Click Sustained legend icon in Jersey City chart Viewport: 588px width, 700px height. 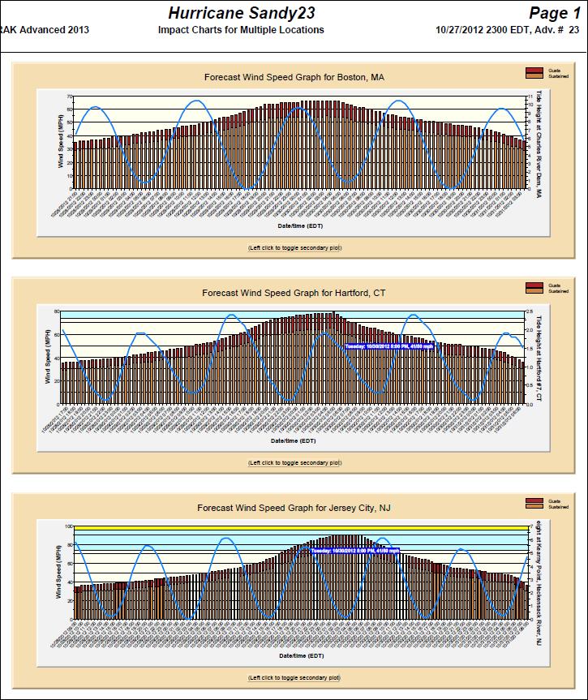click(x=534, y=507)
